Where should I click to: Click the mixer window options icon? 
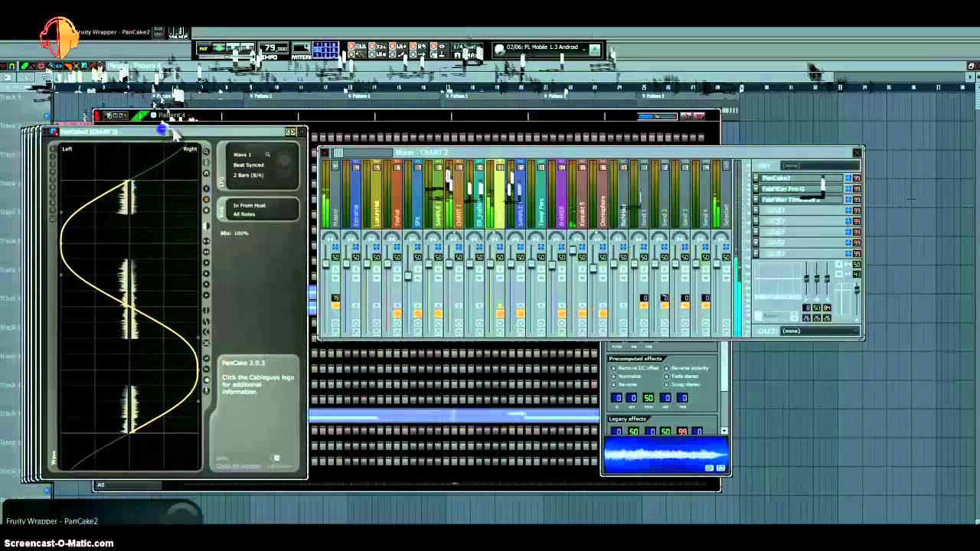(x=325, y=152)
